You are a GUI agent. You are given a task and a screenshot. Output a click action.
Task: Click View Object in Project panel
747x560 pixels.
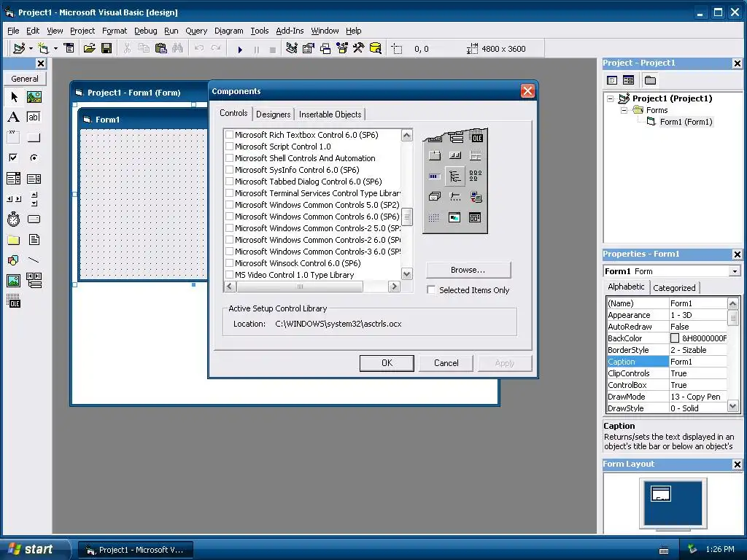(x=628, y=80)
